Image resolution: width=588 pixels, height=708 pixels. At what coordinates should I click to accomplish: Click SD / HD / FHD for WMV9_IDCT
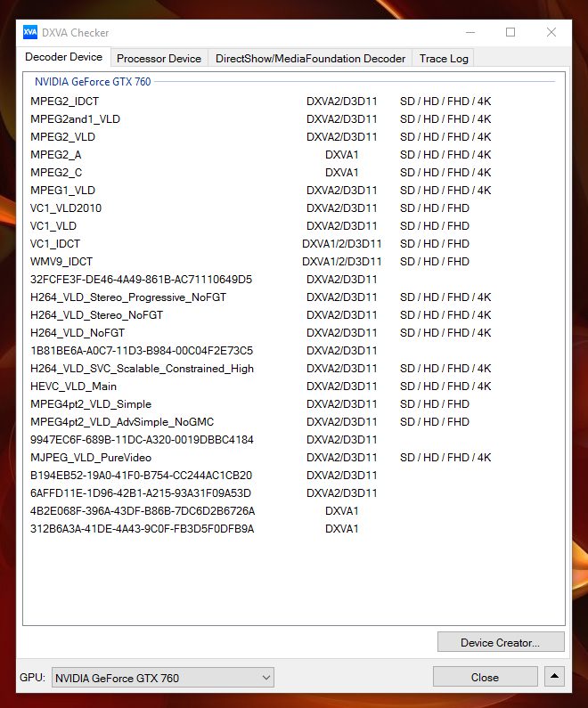click(435, 262)
